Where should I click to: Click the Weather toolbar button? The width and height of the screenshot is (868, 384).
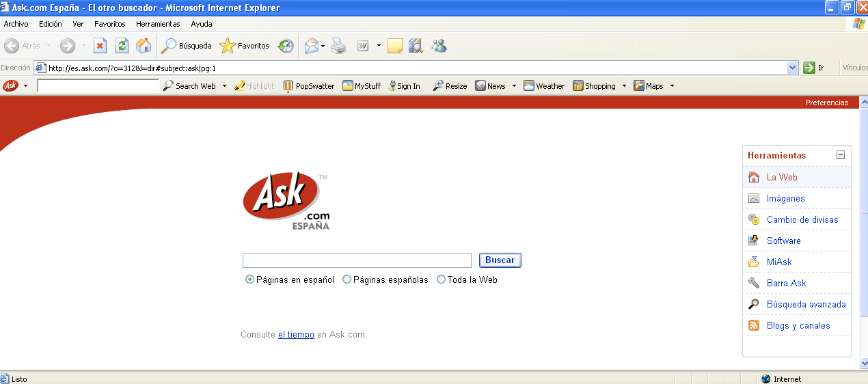coord(544,86)
